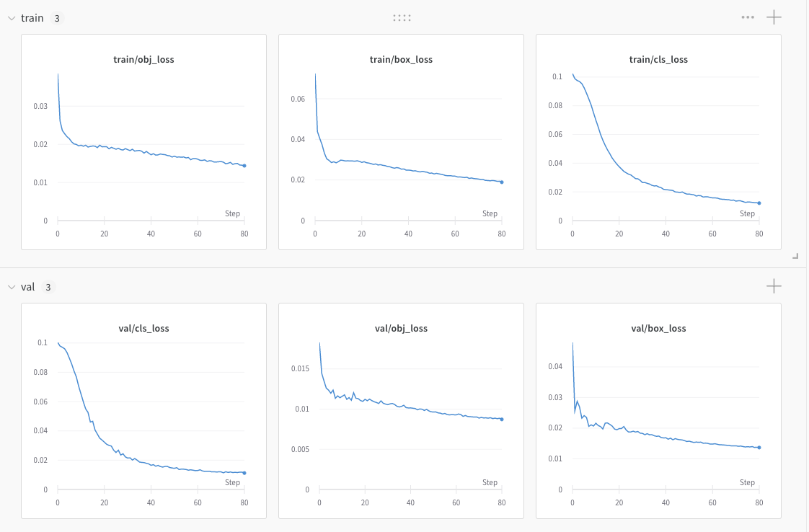Click final data point on train/cls_loss
Viewport: 809px width, 532px height.
pyautogui.click(x=759, y=203)
